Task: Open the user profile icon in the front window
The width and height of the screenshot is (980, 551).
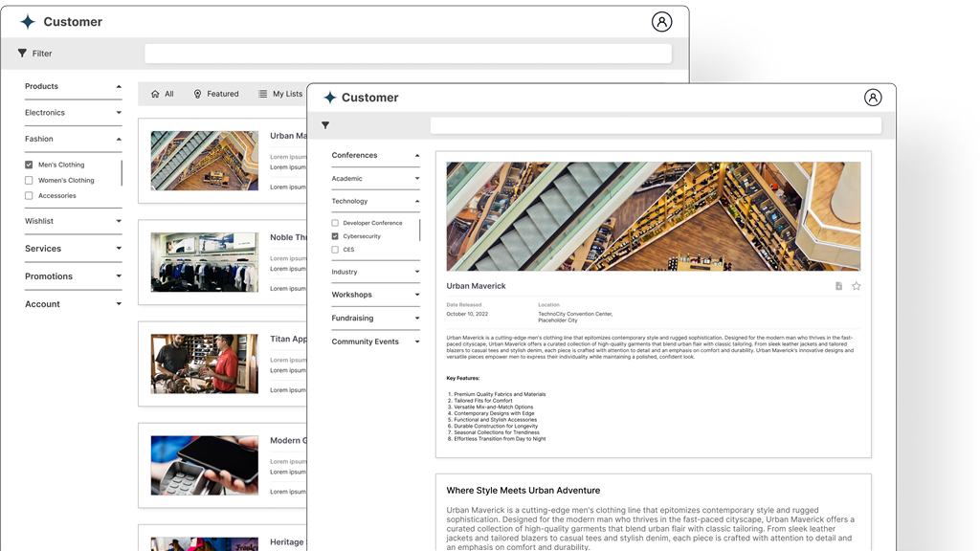Action: [x=873, y=98]
